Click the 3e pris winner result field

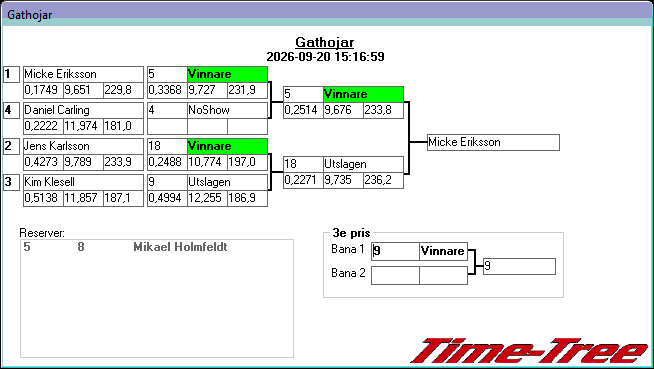[520, 266]
